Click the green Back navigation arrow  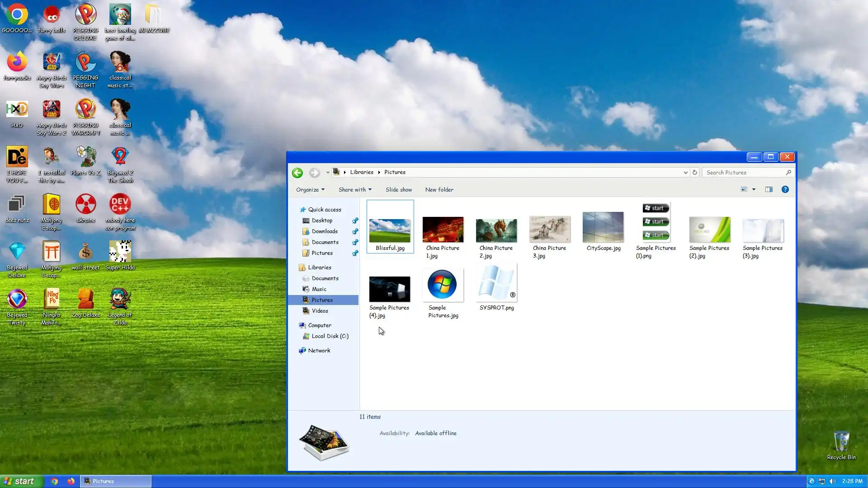coord(297,173)
